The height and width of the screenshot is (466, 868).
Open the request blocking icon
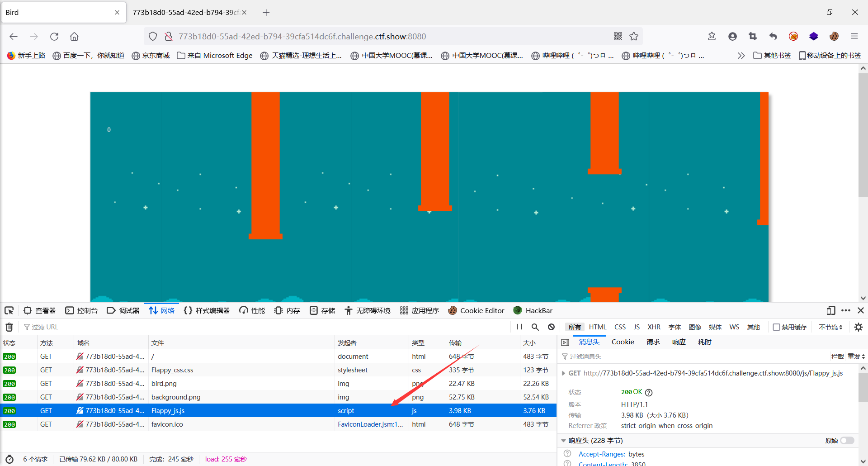coord(551,327)
